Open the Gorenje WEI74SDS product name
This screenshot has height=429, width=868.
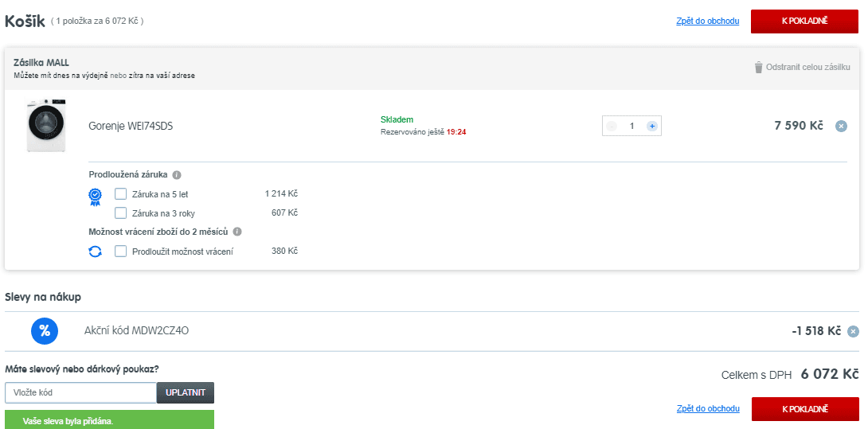[131, 127]
